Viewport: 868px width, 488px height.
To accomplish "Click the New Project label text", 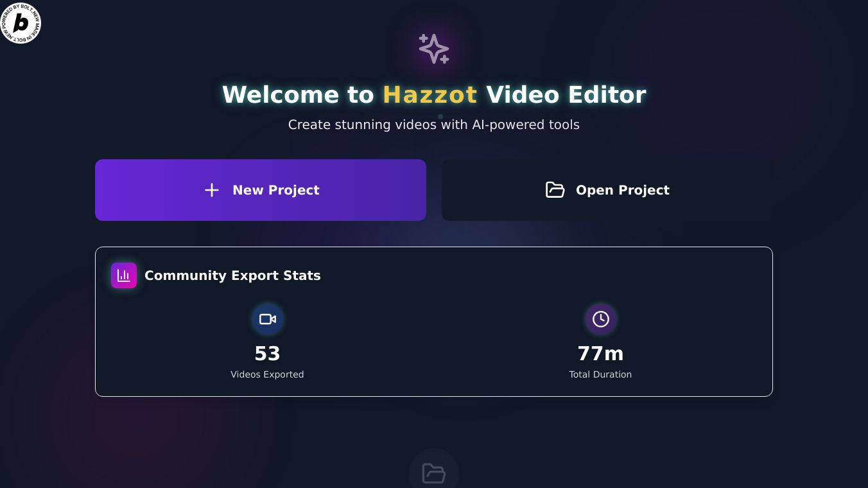I will click(x=276, y=190).
